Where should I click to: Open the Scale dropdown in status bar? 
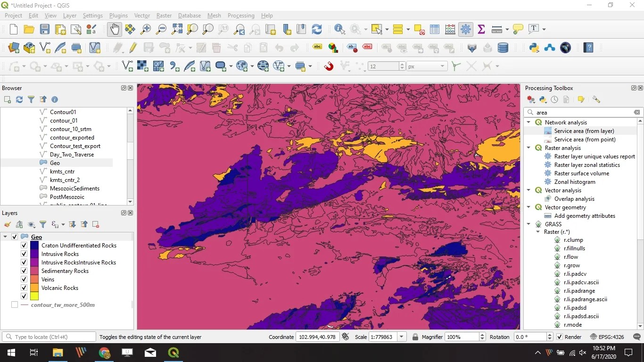point(402,337)
